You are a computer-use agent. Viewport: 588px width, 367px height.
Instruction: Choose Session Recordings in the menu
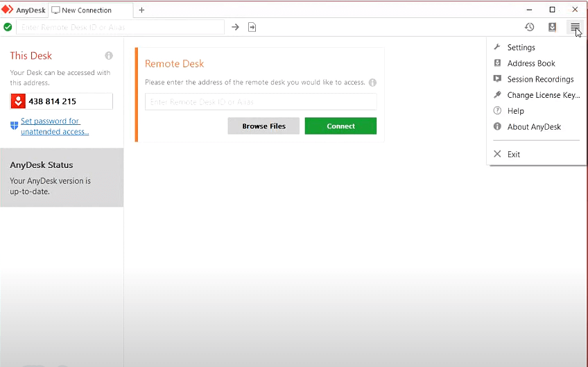pyautogui.click(x=536, y=79)
